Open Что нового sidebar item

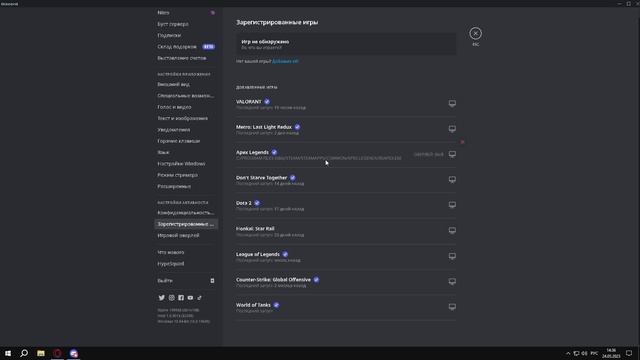click(186, 252)
